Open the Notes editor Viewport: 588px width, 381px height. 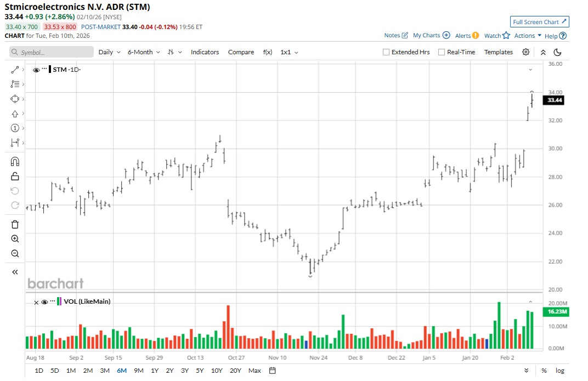[x=396, y=35]
